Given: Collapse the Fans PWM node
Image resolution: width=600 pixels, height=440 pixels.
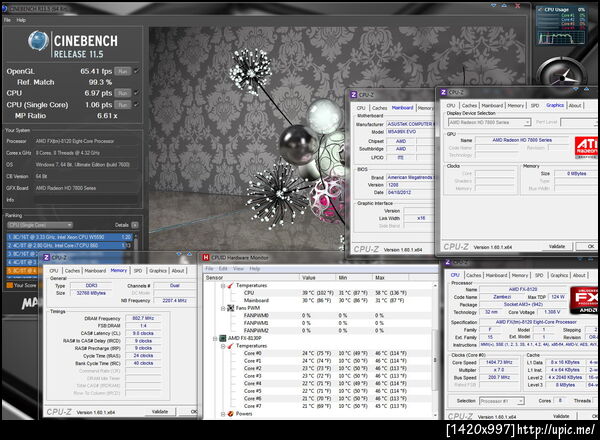Looking at the screenshot, I should tap(223, 308).
